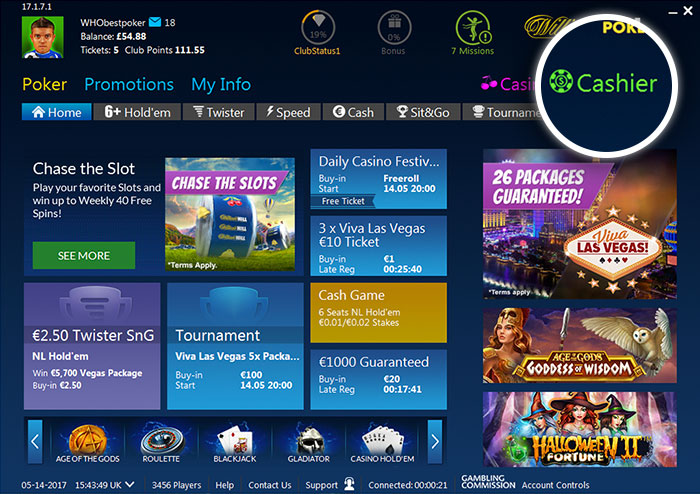Screen dimensions: 700x494
Task: Launch the Gladiator helmet icon
Action: [309, 439]
